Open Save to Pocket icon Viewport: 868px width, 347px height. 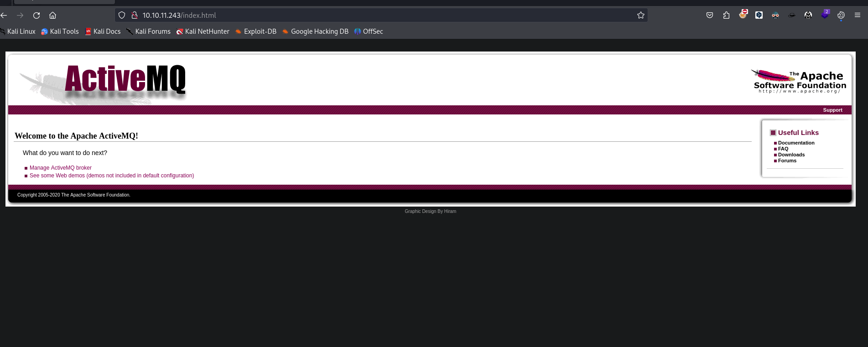tap(710, 16)
